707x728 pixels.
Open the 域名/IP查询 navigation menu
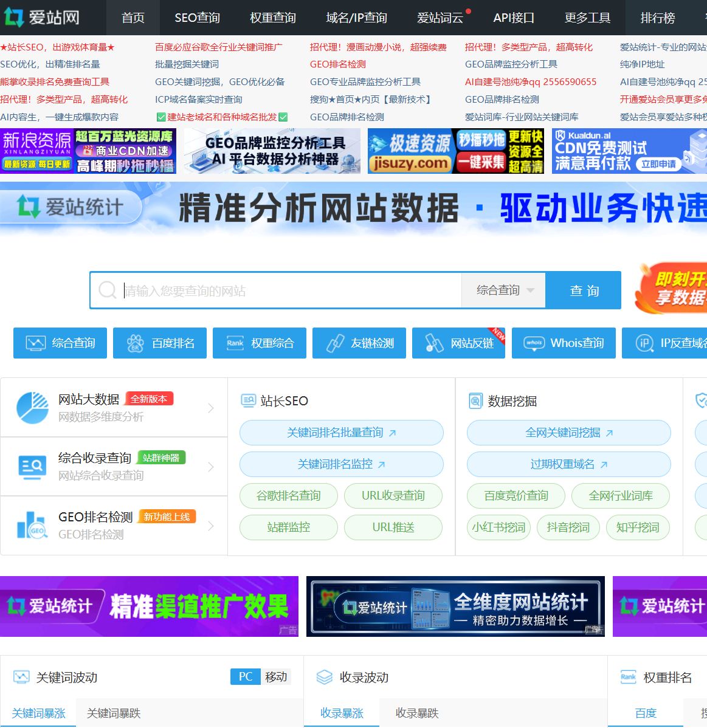tap(356, 18)
